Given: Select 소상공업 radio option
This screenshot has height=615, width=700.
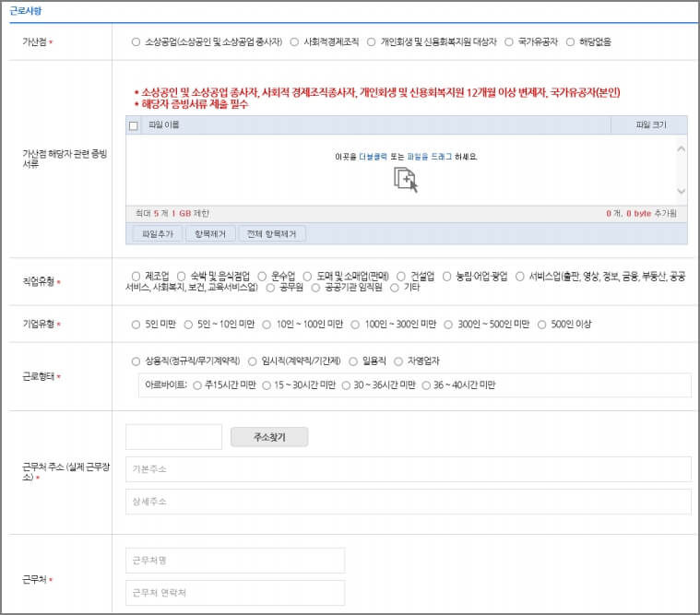Looking at the screenshot, I should [x=136, y=41].
